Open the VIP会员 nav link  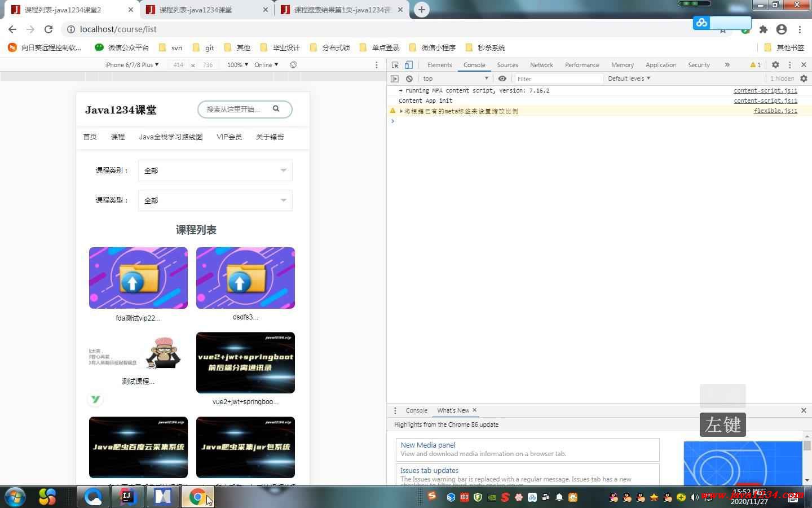pyautogui.click(x=229, y=137)
